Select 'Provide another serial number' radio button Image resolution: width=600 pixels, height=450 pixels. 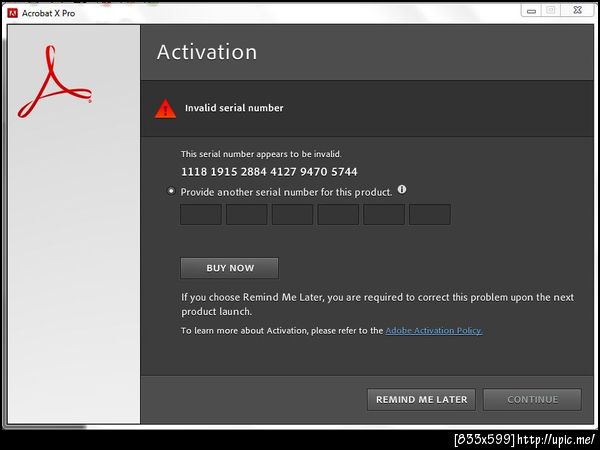point(171,191)
